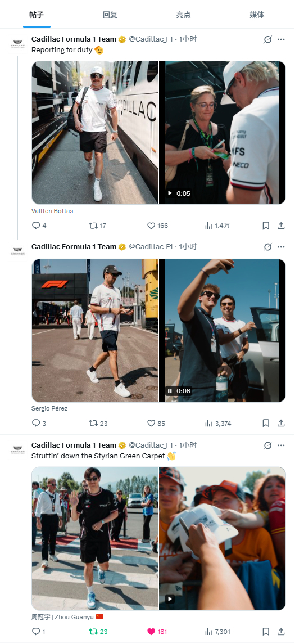Open more options on Styrian Green Carpet post
The height and width of the screenshot is (644, 304).
point(281,445)
